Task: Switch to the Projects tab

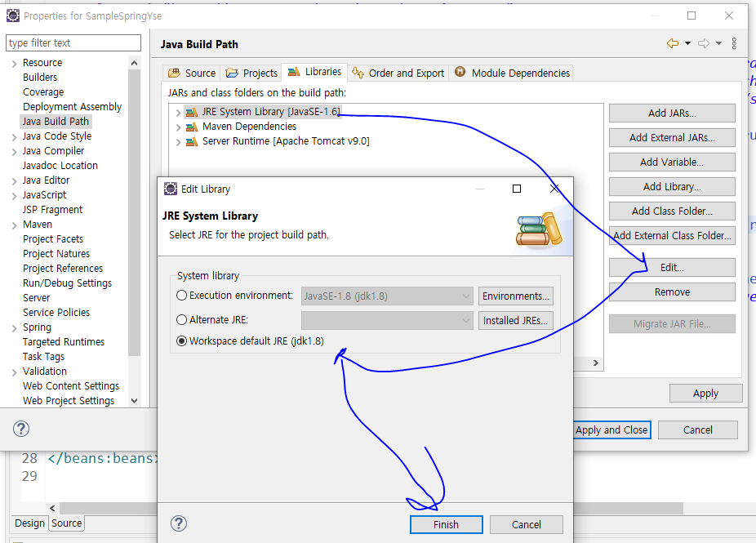Action: (251, 73)
